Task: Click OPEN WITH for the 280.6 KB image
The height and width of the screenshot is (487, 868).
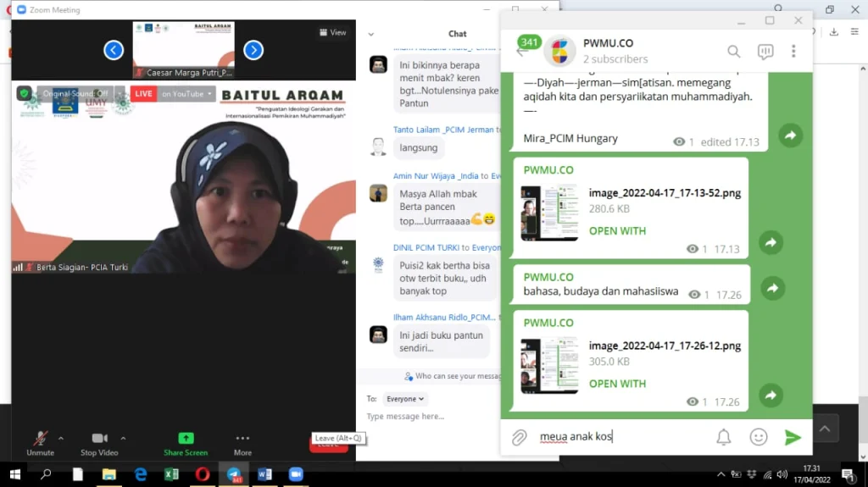Action: click(617, 231)
